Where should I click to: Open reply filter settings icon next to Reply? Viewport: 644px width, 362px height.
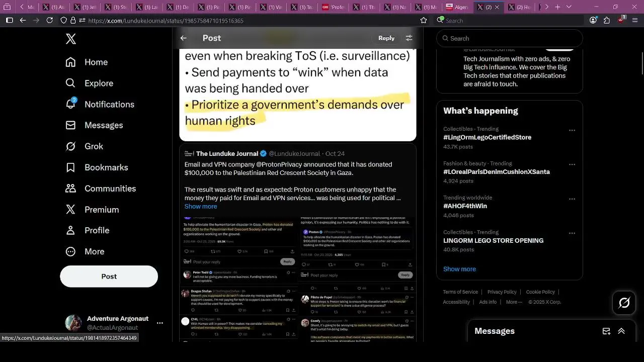pos(409,38)
